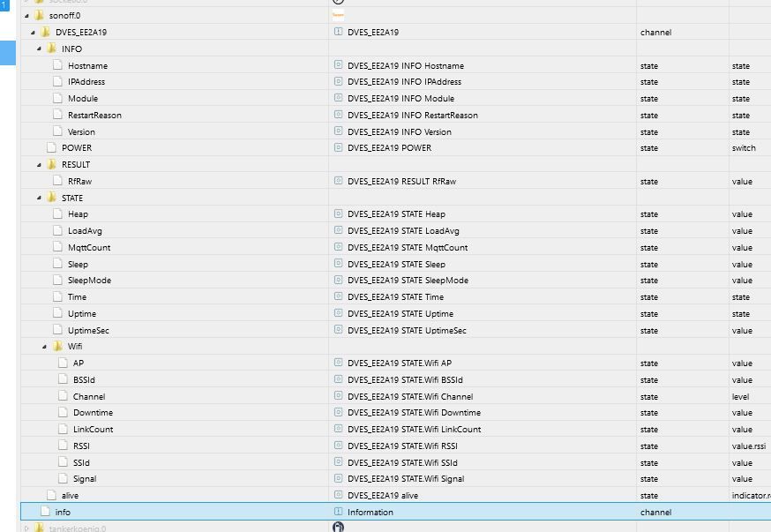771x532 pixels.
Task: Click the Hostname file icon
Action: point(57,65)
